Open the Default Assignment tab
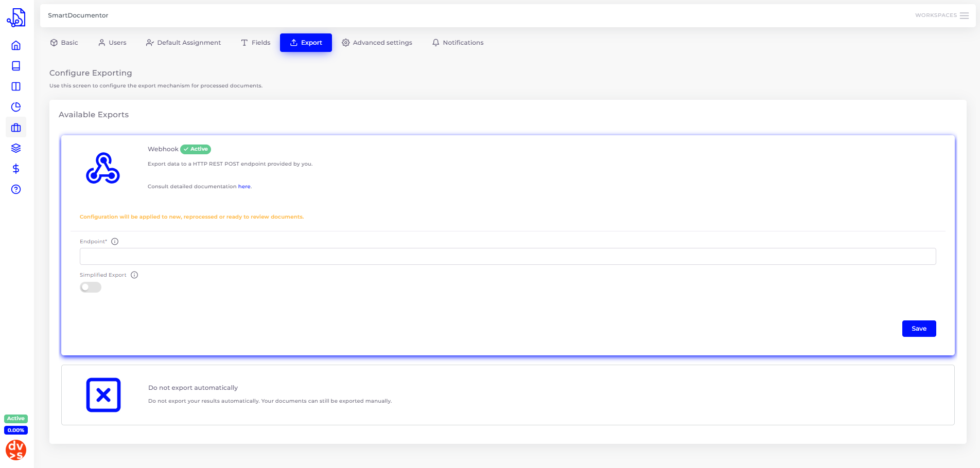This screenshot has width=980, height=468. 183,43
